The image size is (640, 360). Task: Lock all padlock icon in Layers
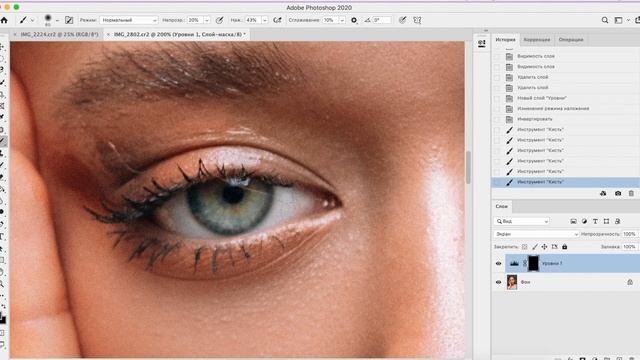(x=564, y=247)
